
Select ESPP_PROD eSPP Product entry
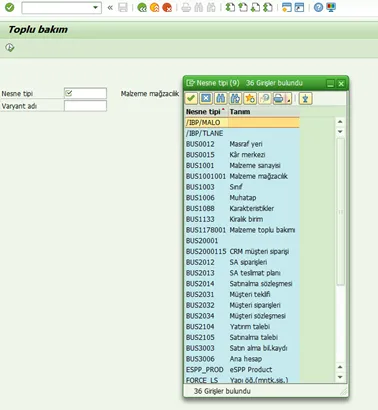click(242, 370)
